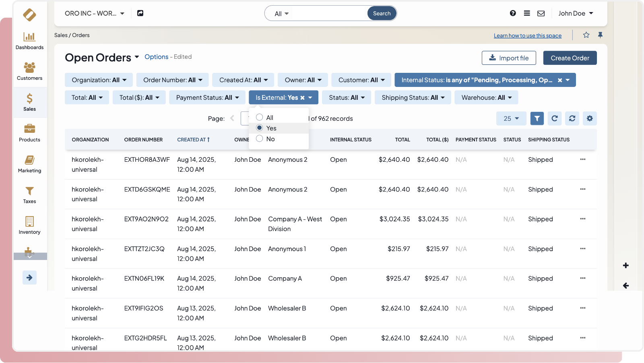Screen dimensions: 644x363
Task: Open the envelope mail icon
Action: (541, 13)
